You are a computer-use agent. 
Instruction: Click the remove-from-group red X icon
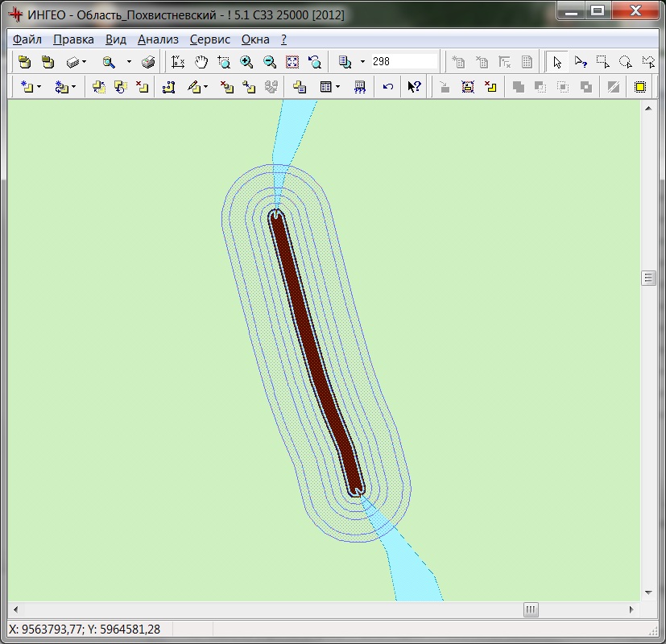click(227, 87)
